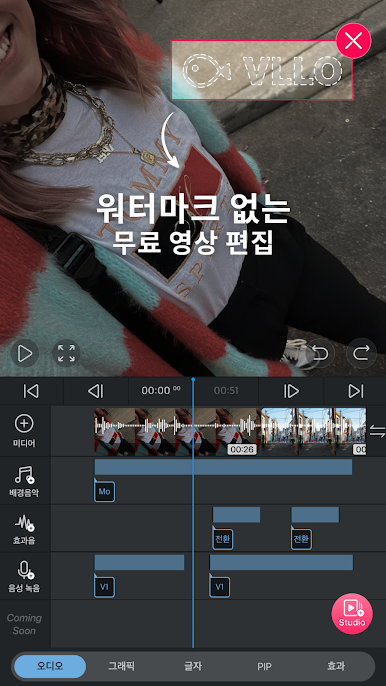This screenshot has height=686, width=386.
Task: Switch to the 글자 tab
Action: [193, 666]
